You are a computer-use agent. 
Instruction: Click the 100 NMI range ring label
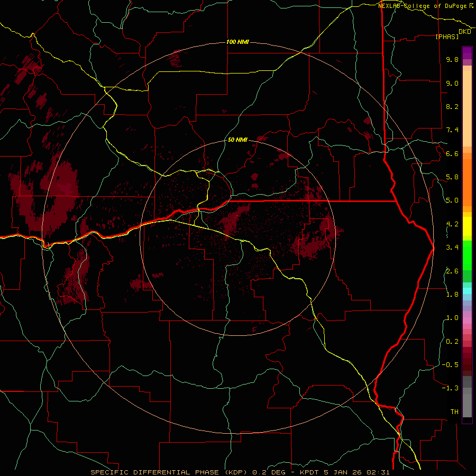pos(237,42)
